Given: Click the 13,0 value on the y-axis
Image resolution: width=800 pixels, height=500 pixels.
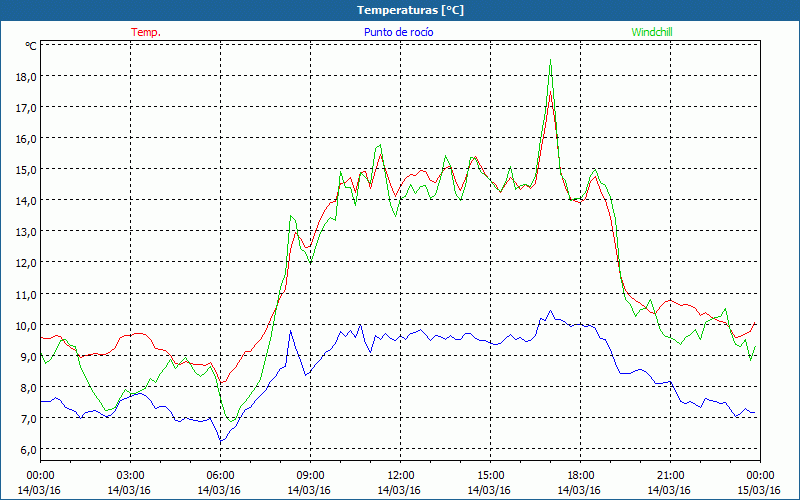Looking at the screenshot, I should 27,232.
